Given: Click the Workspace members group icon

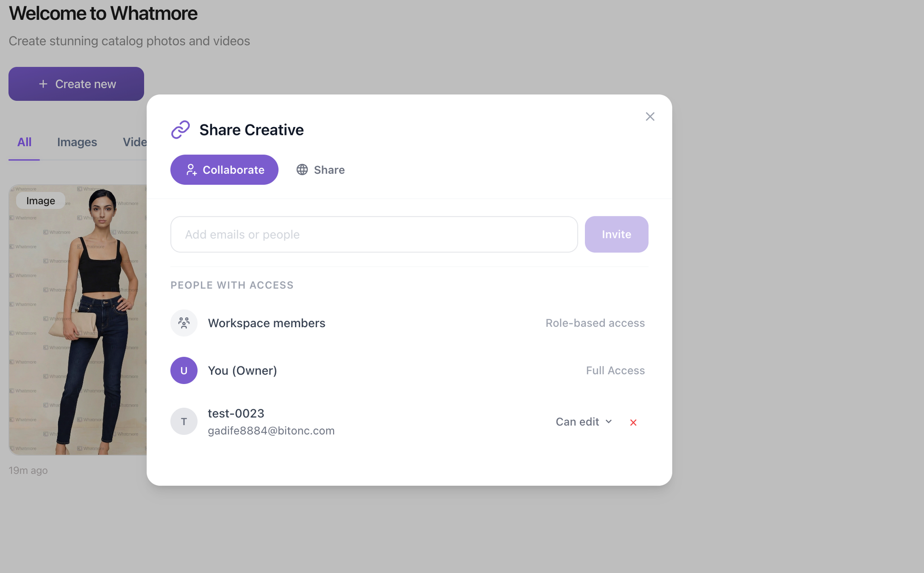Looking at the screenshot, I should [x=184, y=323].
